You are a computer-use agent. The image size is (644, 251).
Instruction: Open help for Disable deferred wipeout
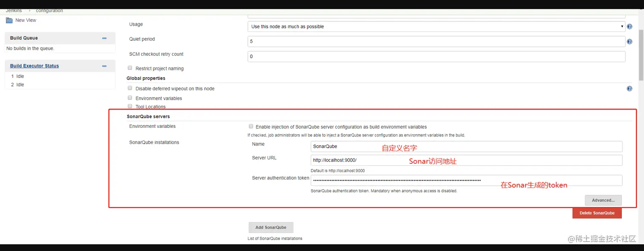pyautogui.click(x=630, y=89)
